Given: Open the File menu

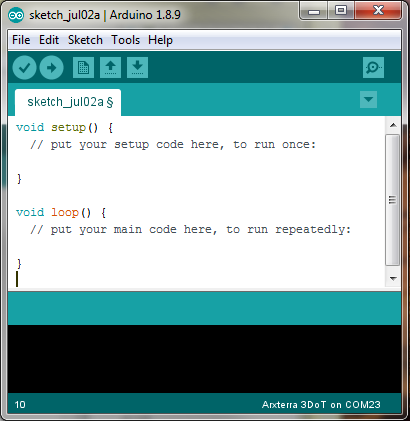Looking at the screenshot, I should point(21,40).
